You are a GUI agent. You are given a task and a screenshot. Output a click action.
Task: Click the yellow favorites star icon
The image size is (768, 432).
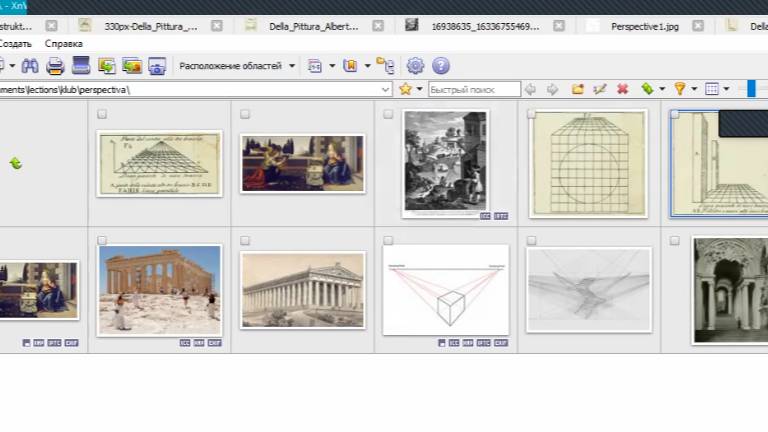(x=405, y=89)
